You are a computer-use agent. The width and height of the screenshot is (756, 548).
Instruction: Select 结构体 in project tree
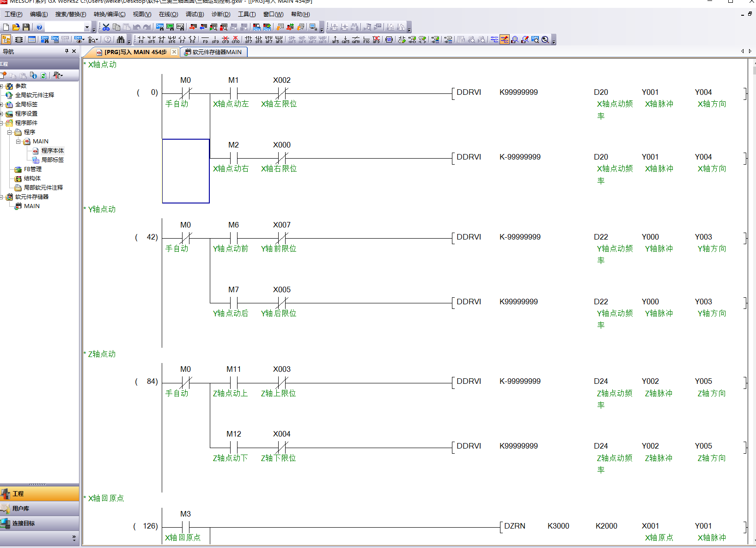(x=32, y=179)
